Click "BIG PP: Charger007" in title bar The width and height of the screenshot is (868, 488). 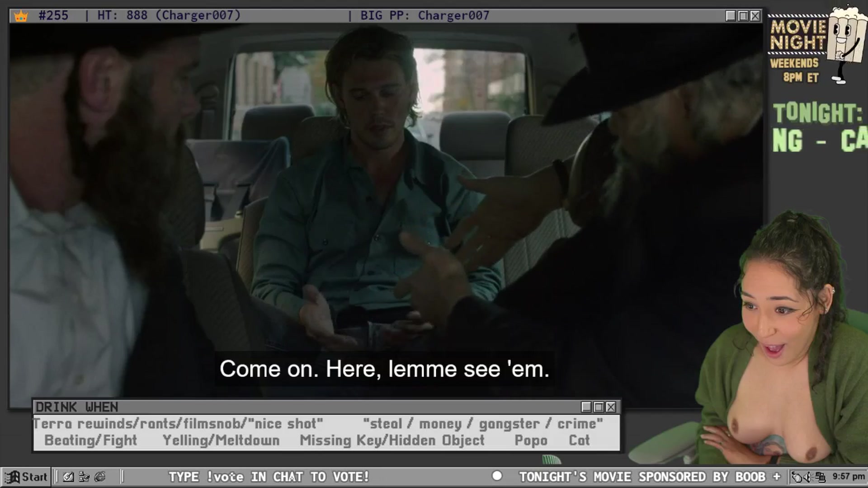425,15
